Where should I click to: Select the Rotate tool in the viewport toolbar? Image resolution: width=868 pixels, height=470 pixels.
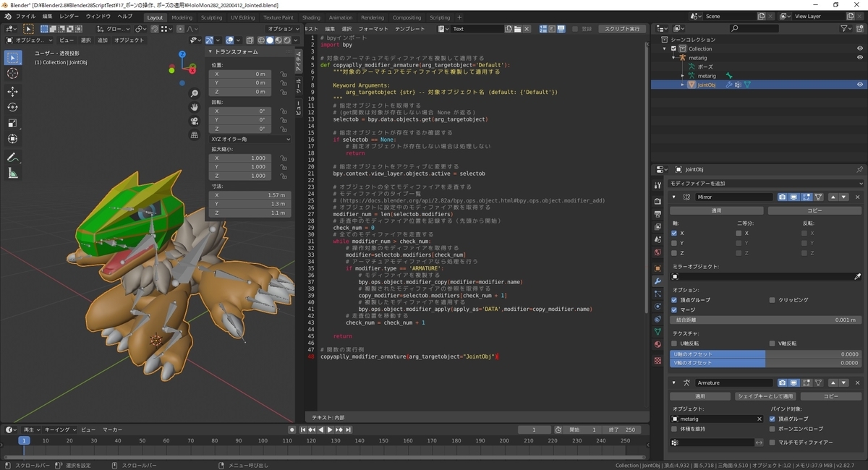coord(13,107)
